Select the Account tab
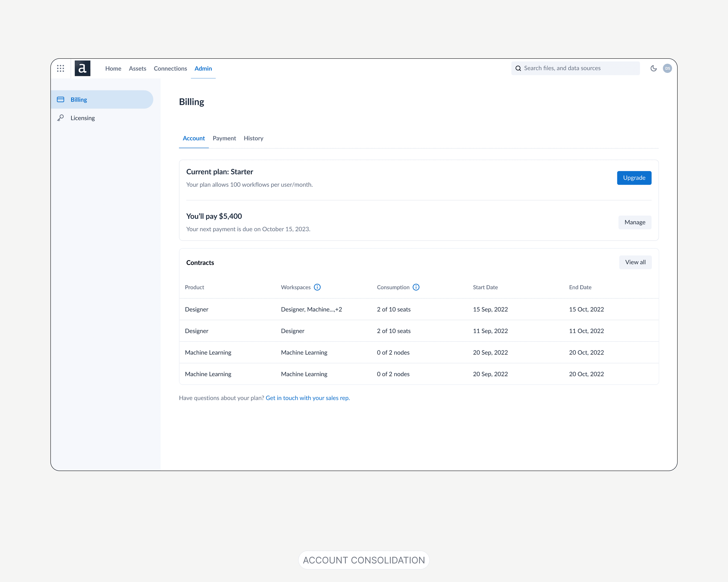The width and height of the screenshot is (728, 582). (194, 138)
